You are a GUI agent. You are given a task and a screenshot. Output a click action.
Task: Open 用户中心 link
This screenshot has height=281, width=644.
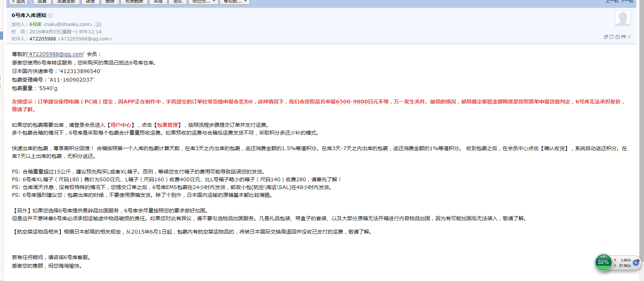[121, 125]
